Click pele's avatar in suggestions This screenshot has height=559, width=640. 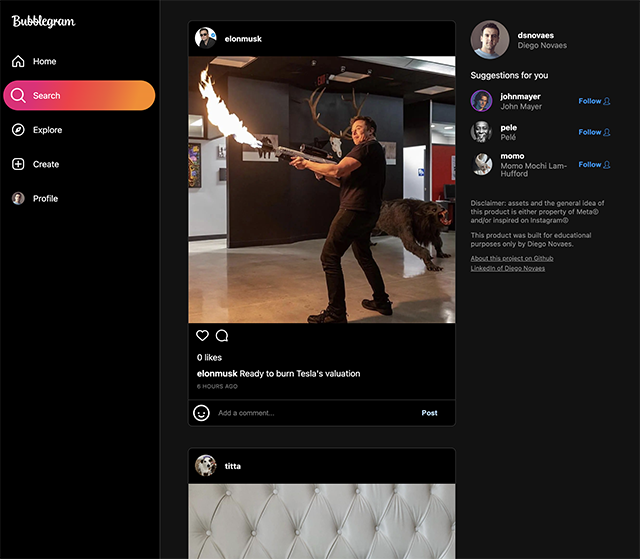482,132
